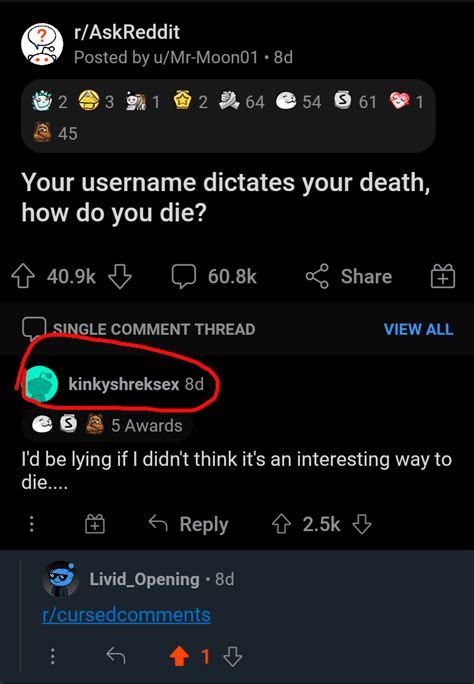Open the r/cursedcomments link
The image size is (474, 684).
pos(126,615)
